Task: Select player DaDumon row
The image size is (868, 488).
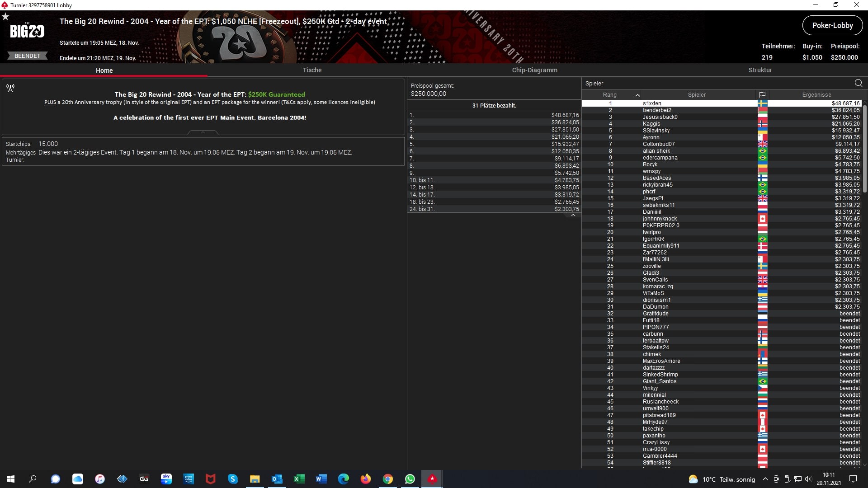Action: click(722, 307)
